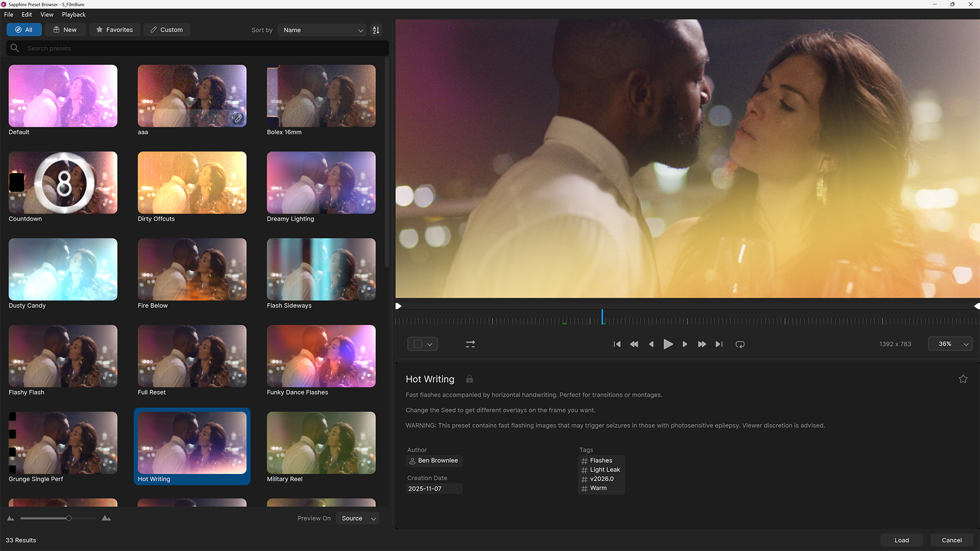The image size is (980, 551).
Task: Click the Light Leak tag
Action: 601,470
